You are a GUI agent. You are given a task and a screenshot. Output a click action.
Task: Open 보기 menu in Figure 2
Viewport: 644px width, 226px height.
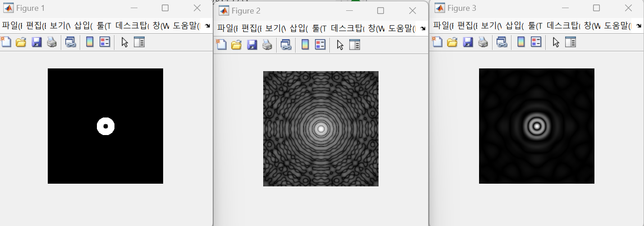pos(276,28)
